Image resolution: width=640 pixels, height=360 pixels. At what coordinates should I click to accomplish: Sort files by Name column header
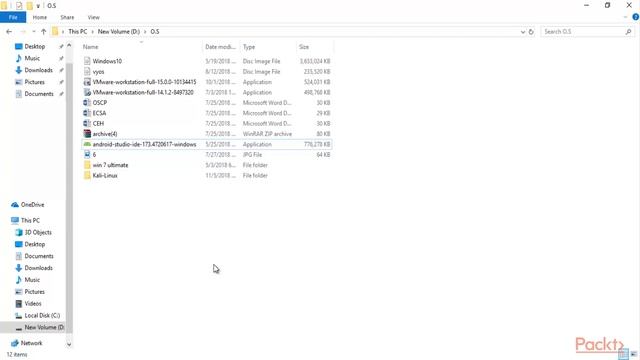click(x=141, y=47)
